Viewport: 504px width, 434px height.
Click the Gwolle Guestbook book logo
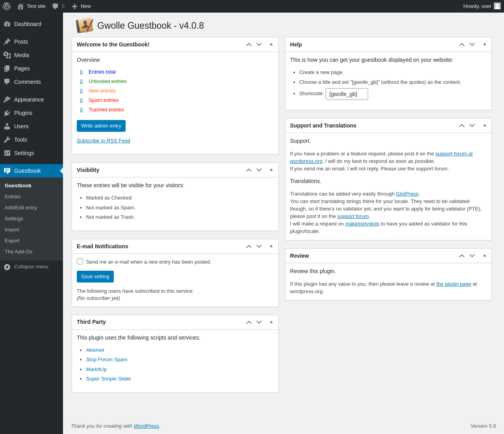pyautogui.click(x=85, y=26)
